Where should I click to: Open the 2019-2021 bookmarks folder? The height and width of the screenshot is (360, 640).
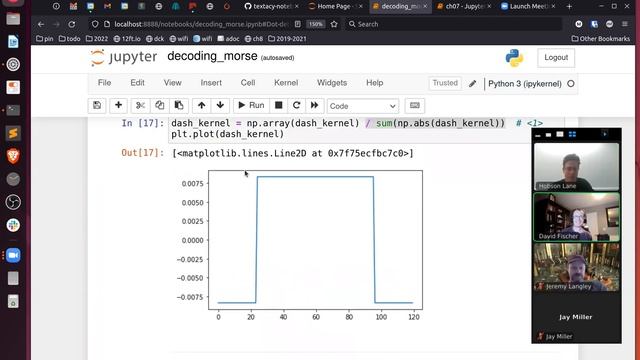coord(287,39)
